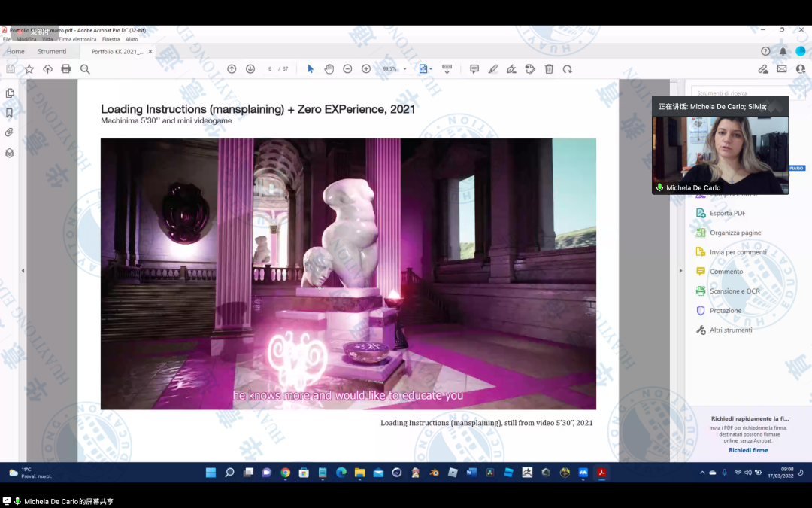Open the sign document pen tool
This screenshot has height=508, width=812.
511,69
